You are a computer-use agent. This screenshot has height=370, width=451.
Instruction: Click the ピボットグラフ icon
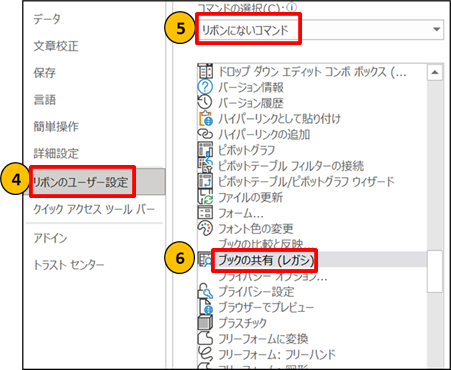205,150
